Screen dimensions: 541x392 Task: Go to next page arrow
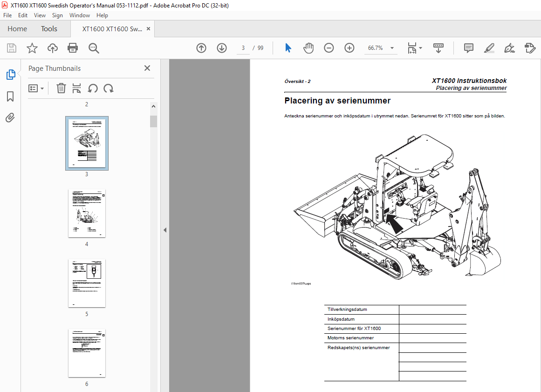(222, 48)
